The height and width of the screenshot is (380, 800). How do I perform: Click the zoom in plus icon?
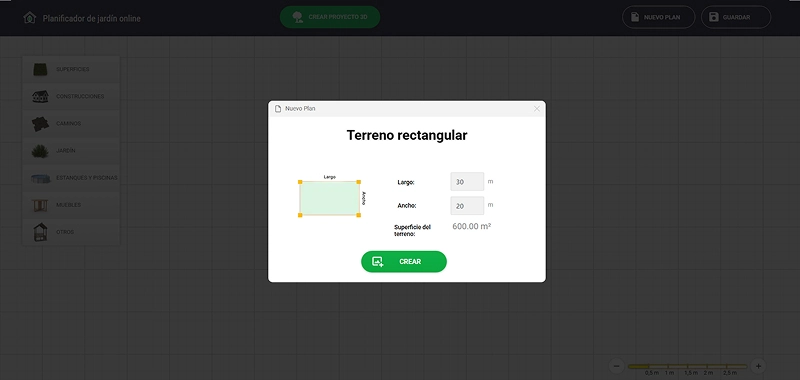[x=759, y=366]
